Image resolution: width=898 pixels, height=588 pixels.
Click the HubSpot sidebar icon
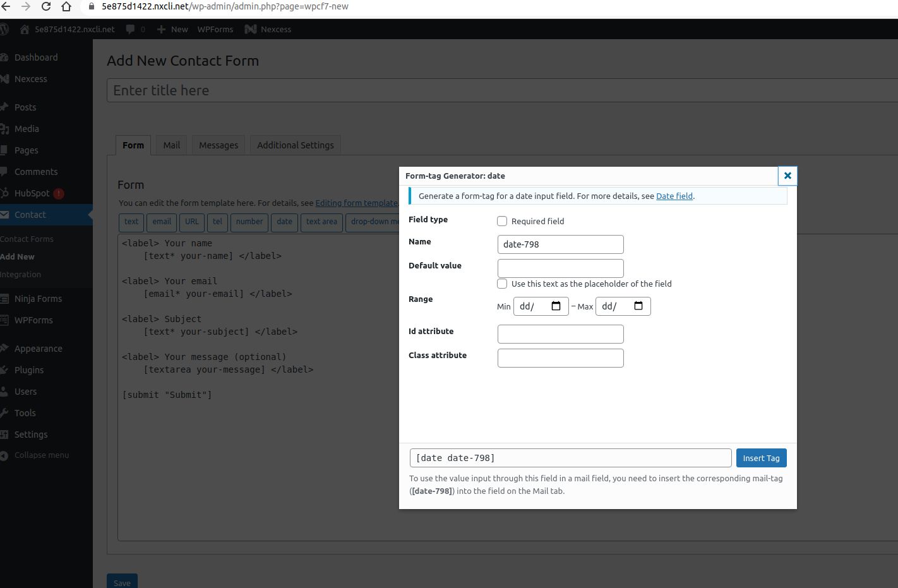5,193
